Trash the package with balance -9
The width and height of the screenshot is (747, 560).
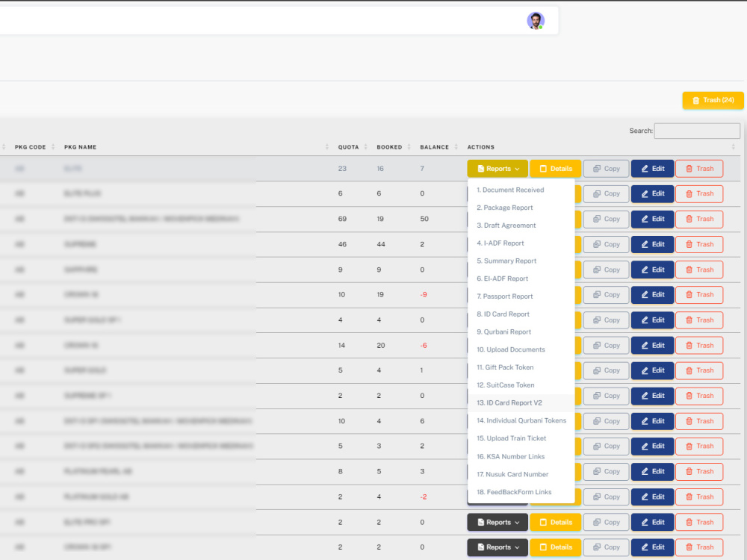[699, 295]
